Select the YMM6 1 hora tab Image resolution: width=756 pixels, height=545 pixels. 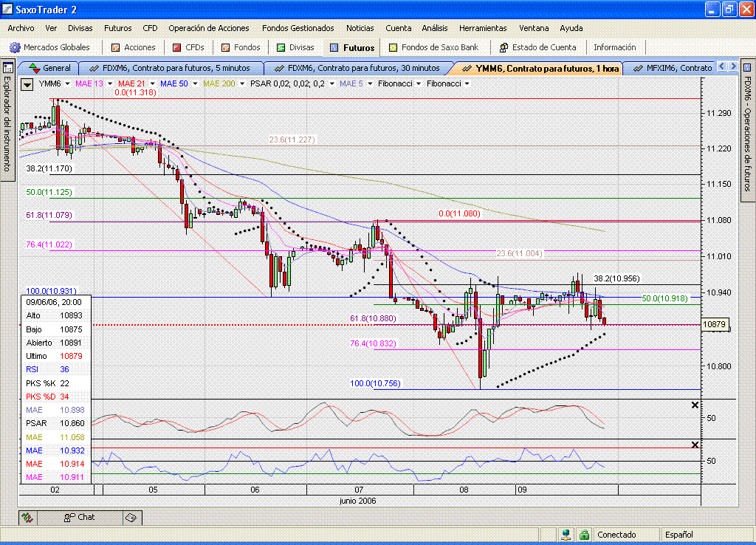pyautogui.click(x=539, y=68)
